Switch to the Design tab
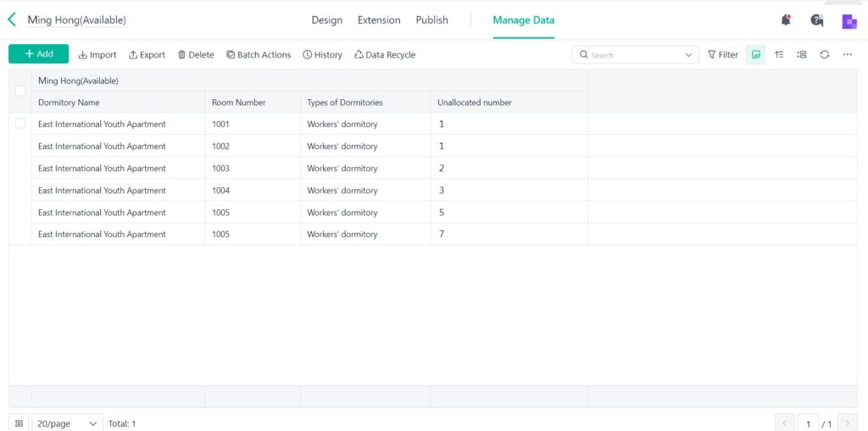868x431 pixels. pyautogui.click(x=326, y=20)
